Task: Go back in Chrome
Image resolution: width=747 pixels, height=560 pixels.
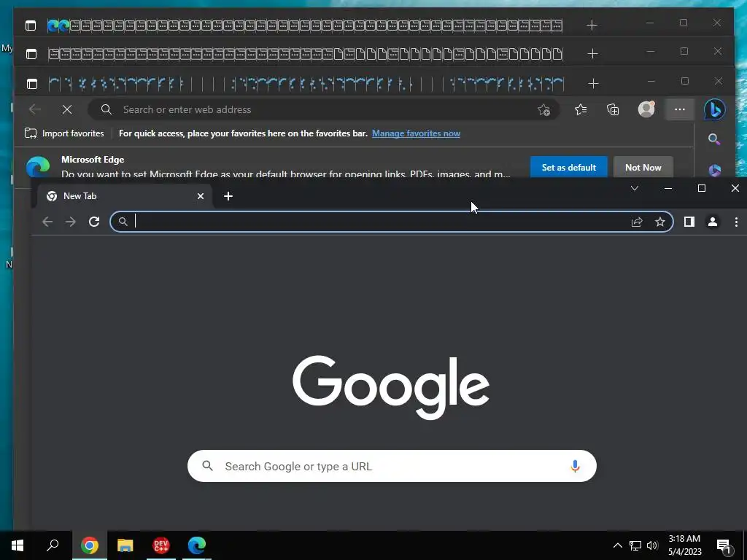Action: tap(47, 222)
